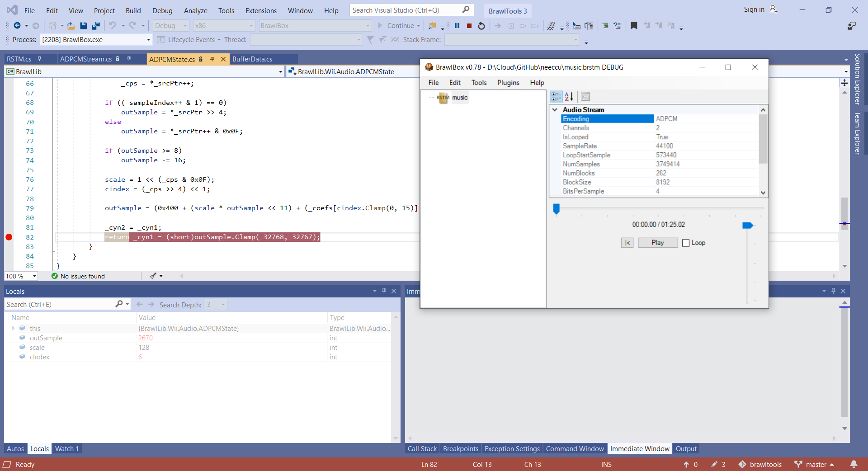Collapse the Audio Stream property category

(555, 110)
